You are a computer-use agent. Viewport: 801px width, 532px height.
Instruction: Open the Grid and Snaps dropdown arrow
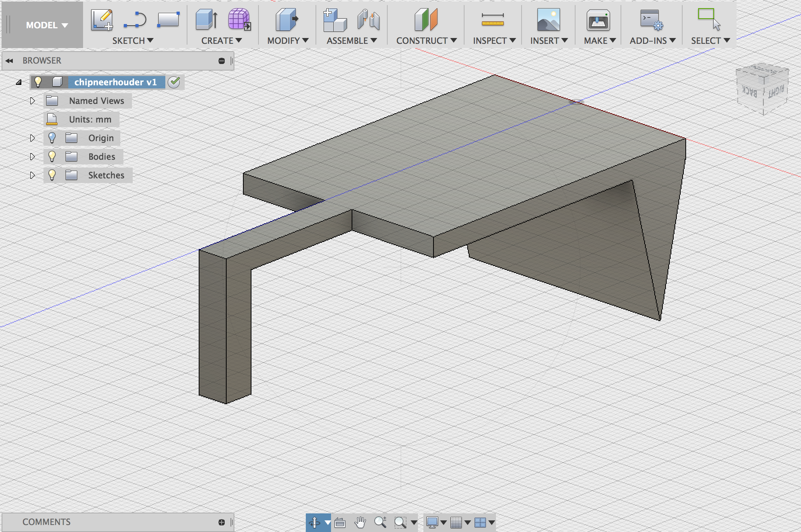pos(468,523)
